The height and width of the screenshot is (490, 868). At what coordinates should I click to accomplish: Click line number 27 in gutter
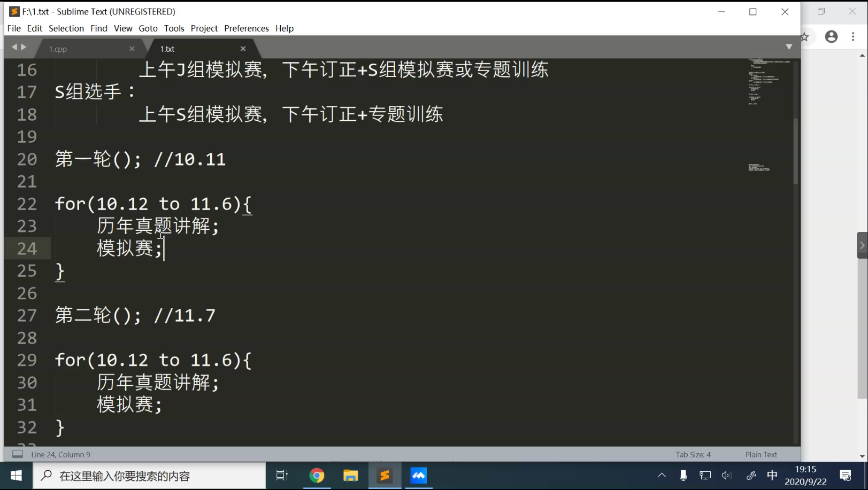click(x=27, y=315)
